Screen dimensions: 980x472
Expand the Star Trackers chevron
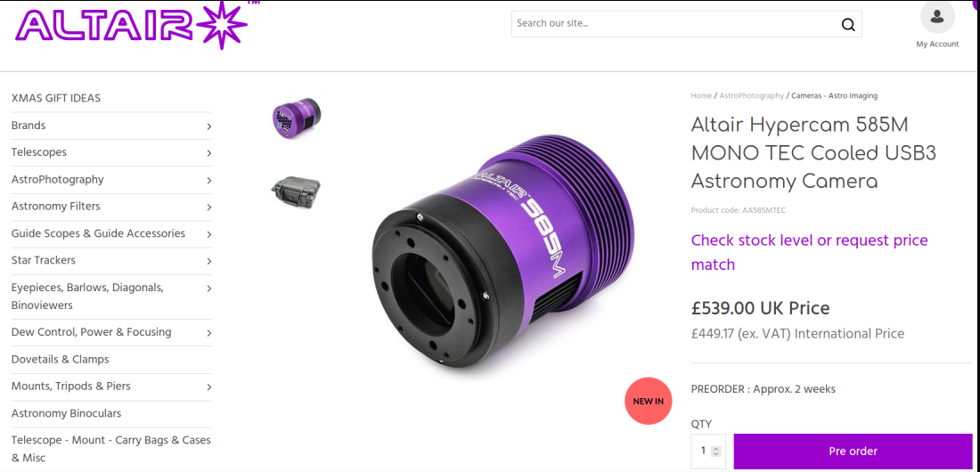[x=208, y=261]
